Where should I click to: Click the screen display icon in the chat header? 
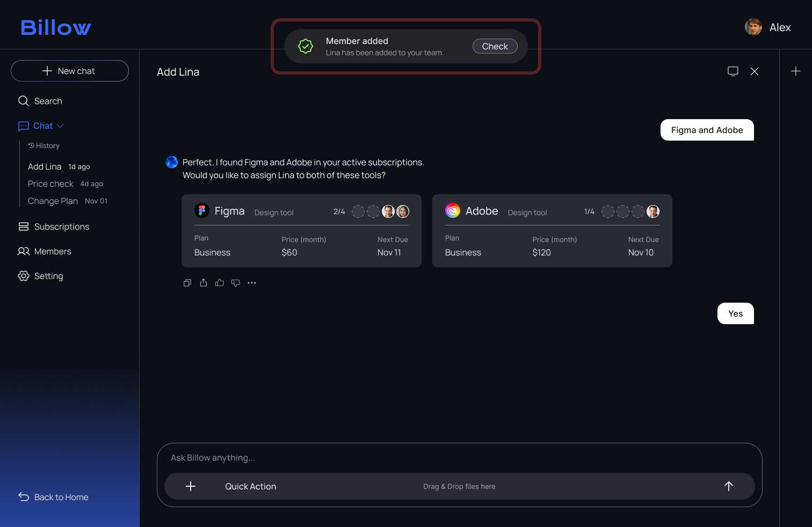pyautogui.click(x=733, y=71)
